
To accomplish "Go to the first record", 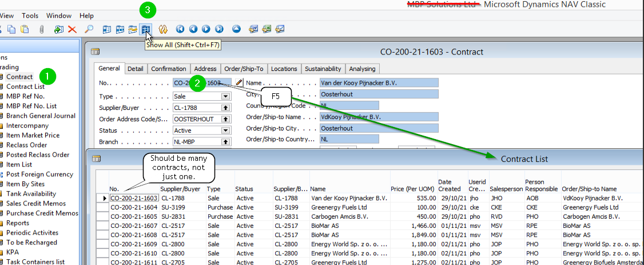I will [x=180, y=29].
